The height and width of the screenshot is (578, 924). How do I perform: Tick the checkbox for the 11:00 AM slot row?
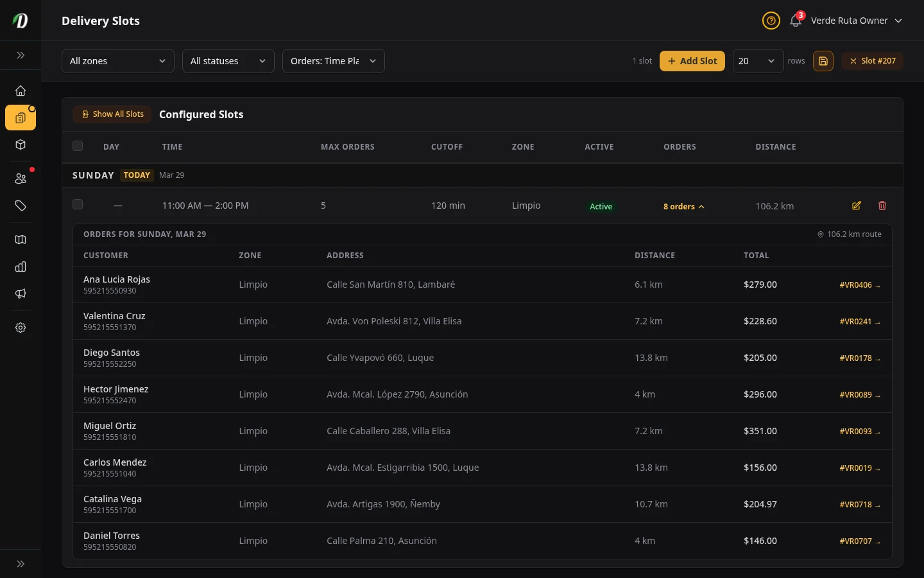tap(78, 204)
